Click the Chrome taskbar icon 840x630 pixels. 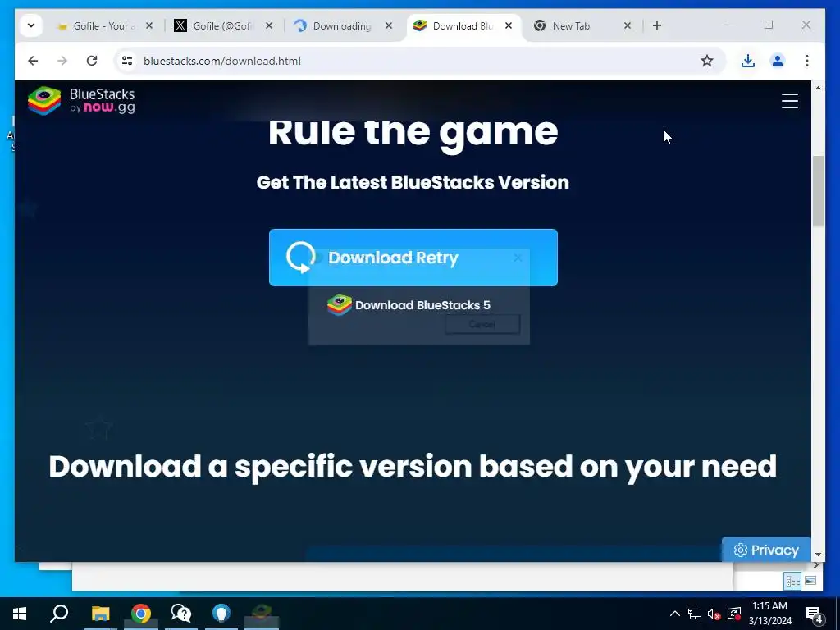pyautogui.click(x=141, y=614)
